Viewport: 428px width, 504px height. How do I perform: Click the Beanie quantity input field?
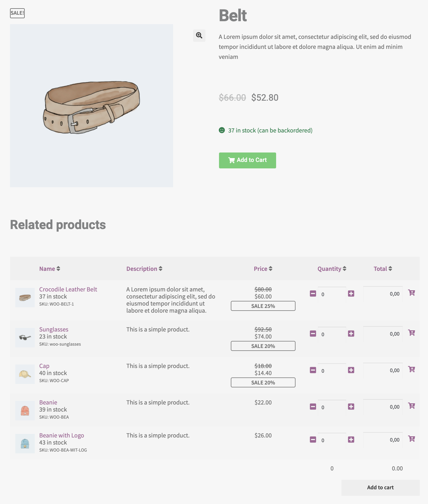pyautogui.click(x=332, y=407)
